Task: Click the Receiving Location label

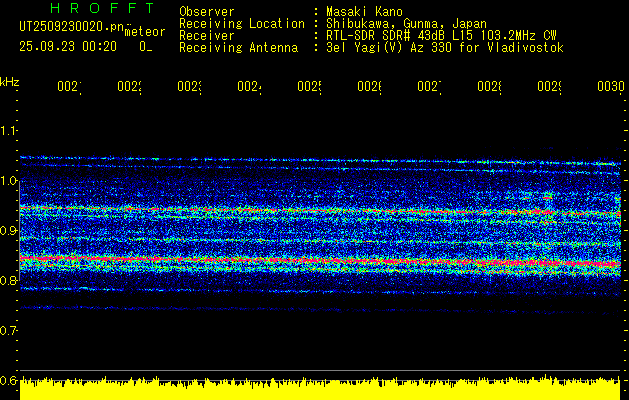Action: click(242, 24)
